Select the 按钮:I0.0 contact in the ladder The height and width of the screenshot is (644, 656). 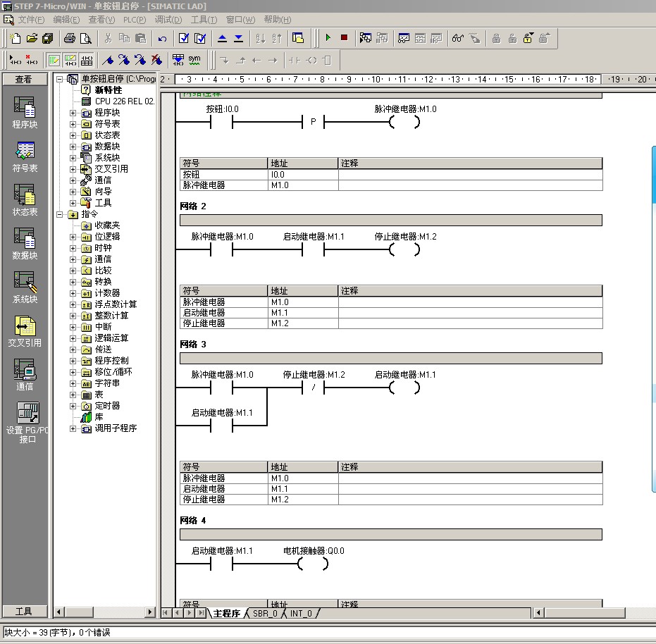point(222,122)
